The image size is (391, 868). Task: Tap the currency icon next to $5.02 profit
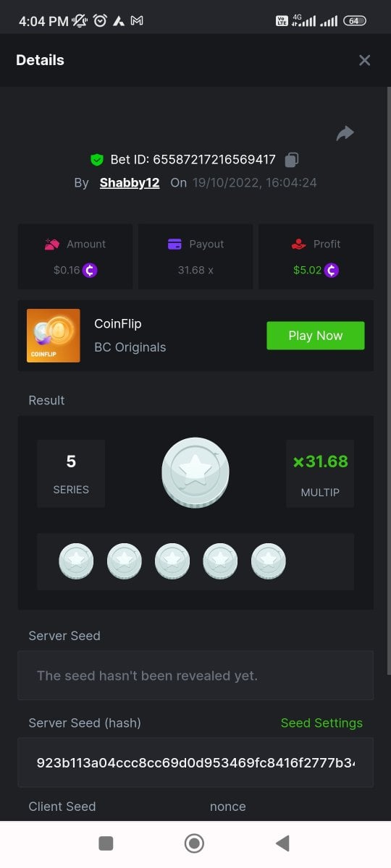click(x=331, y=270)
